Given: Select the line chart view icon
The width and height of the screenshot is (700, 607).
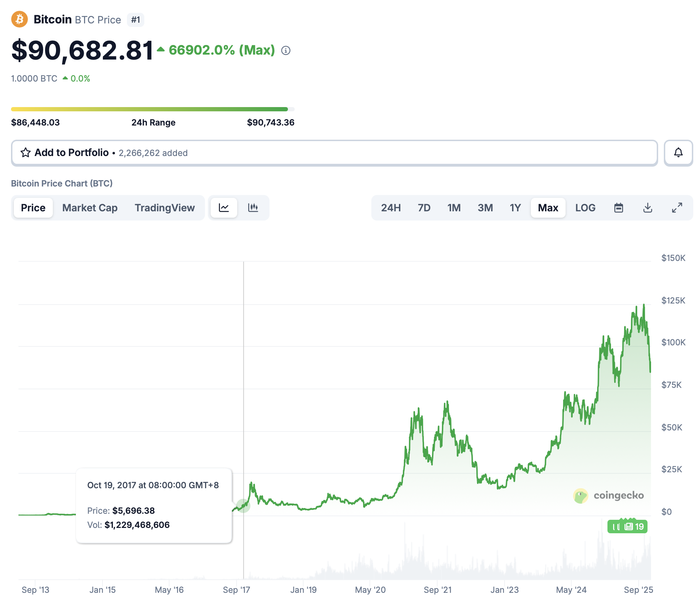Looking at the screenshot, I should click(x=224, y=208).
